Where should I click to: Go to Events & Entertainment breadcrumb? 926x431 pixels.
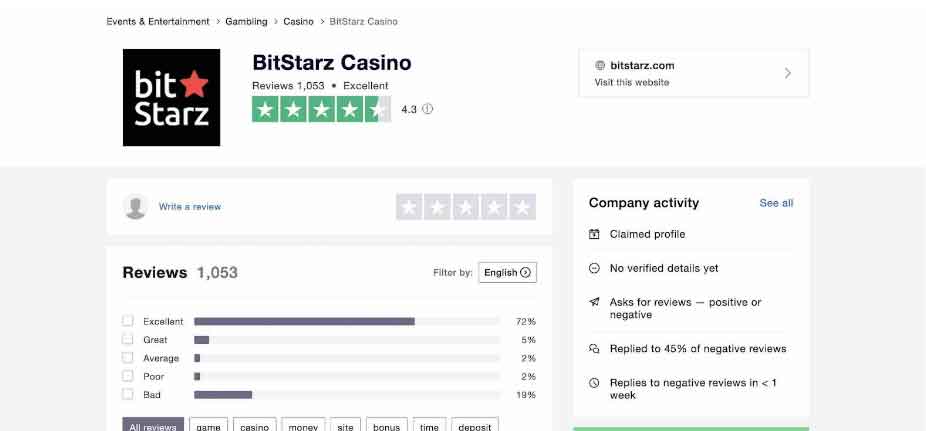coord(158,21)
